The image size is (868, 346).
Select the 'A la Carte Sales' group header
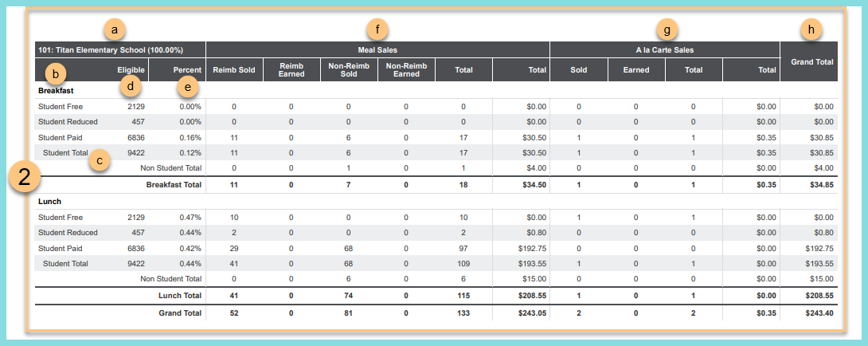[x=665, y=50]
